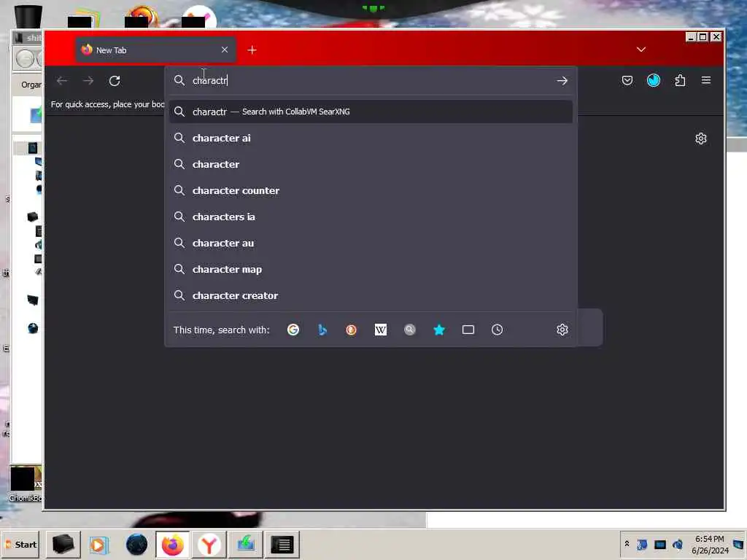Select the 'character map' suggestion

(x=371, y=269)
